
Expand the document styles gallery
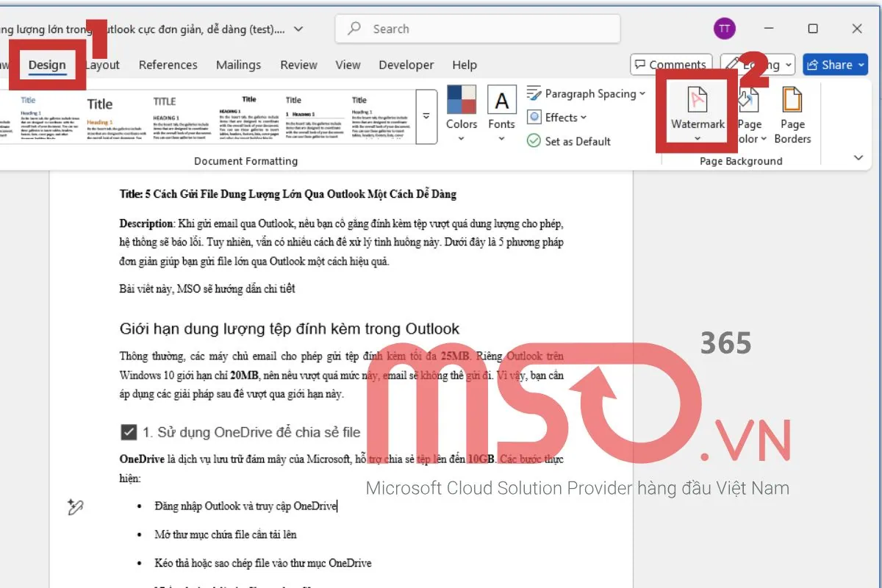426,115
